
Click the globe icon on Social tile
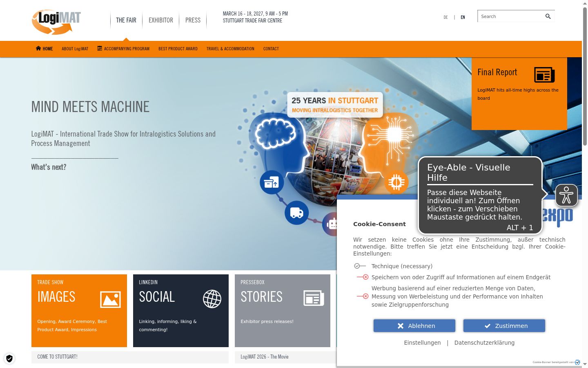(212, 299)
